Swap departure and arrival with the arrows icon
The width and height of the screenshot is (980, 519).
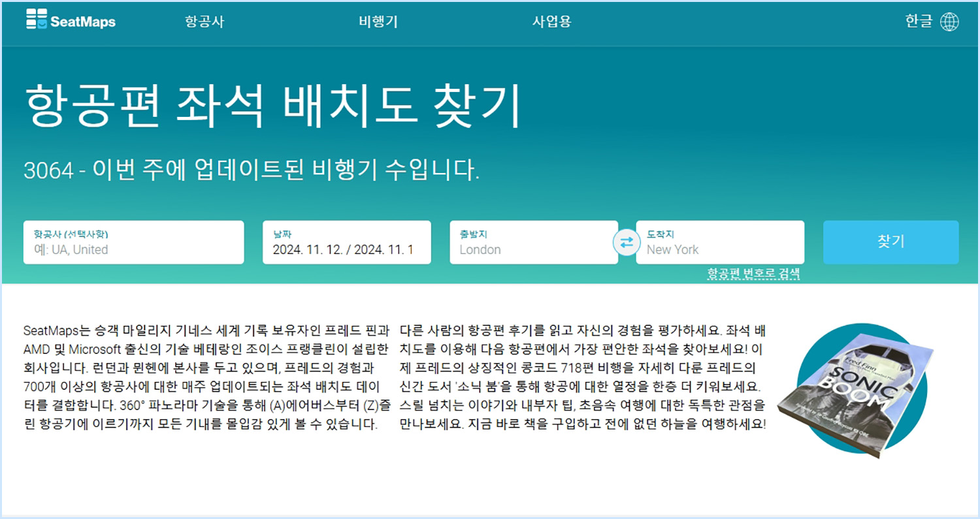[x=627, y=242]
